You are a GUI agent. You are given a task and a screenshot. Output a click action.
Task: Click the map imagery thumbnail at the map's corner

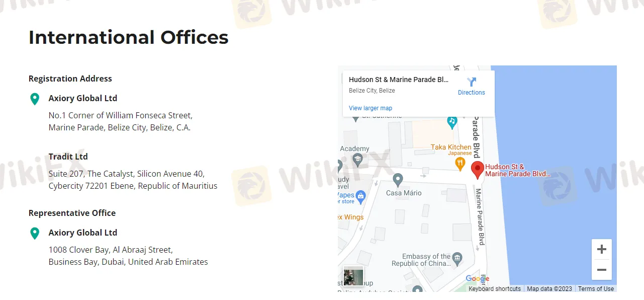pos(353,276)
